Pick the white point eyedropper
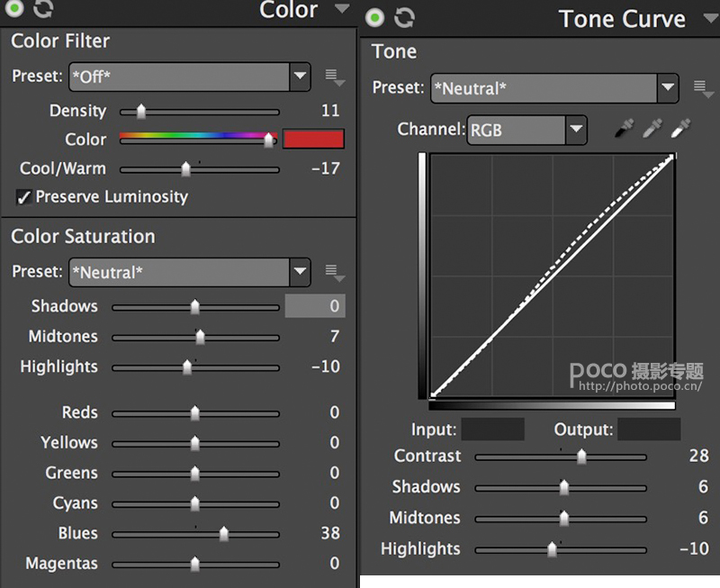The width and height of the screenshot is (720, 588). (x=680, y=128)
